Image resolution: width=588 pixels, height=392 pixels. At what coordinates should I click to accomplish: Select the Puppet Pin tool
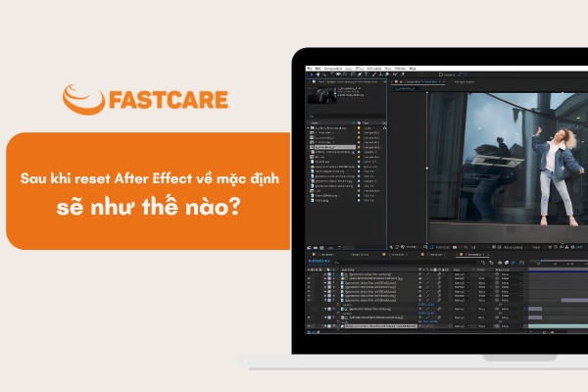coord(403,74)
